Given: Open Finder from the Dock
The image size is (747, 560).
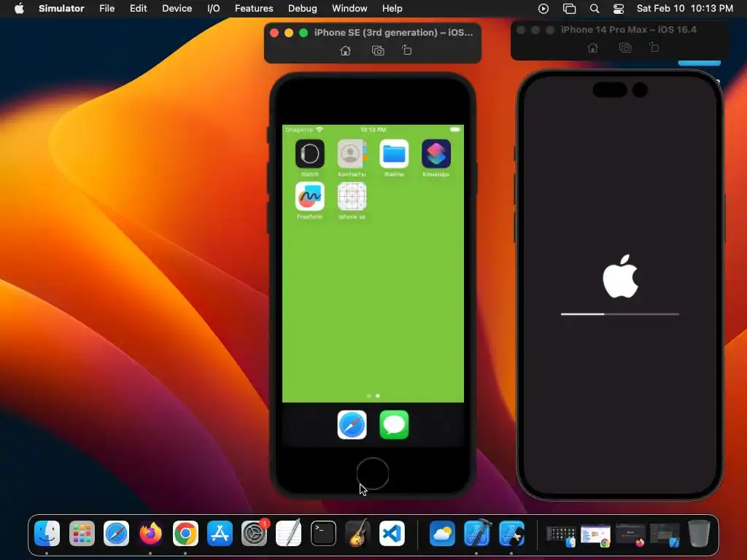Looking at the screenshot, I should click(47, 533).
